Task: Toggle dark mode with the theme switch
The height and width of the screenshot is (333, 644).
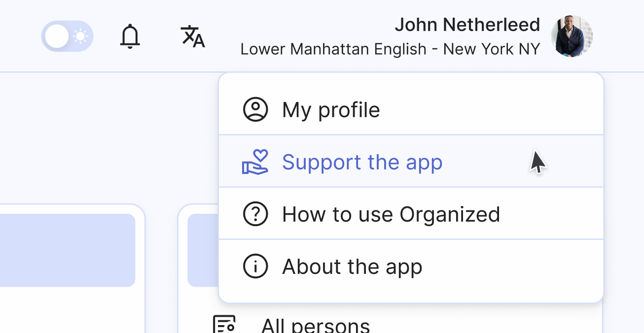Action: (x=67, y=35)
